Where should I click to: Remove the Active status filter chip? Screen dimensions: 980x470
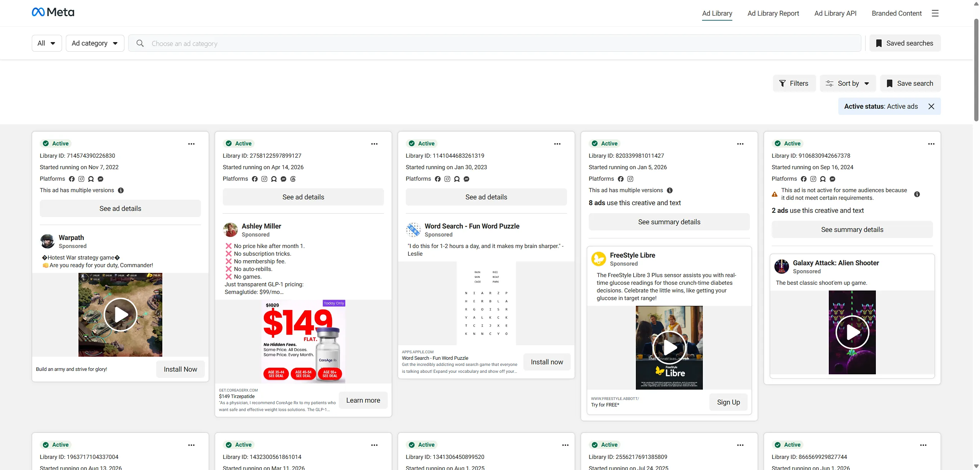931,106
